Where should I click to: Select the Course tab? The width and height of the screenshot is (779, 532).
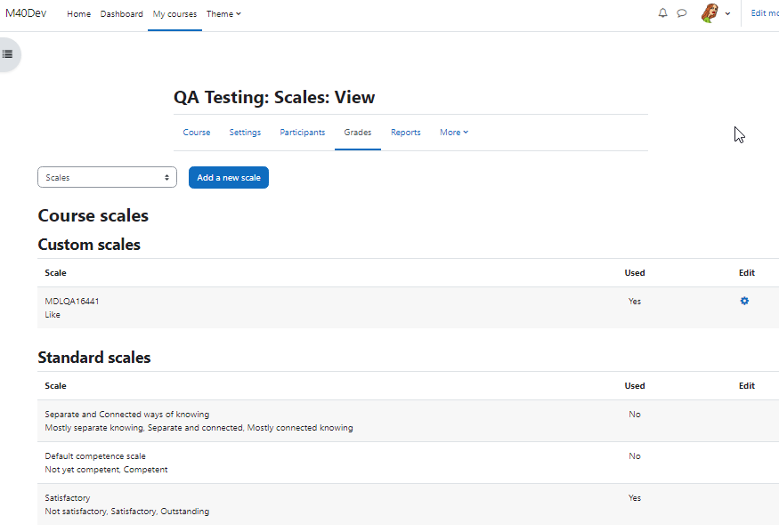[197, 133]
